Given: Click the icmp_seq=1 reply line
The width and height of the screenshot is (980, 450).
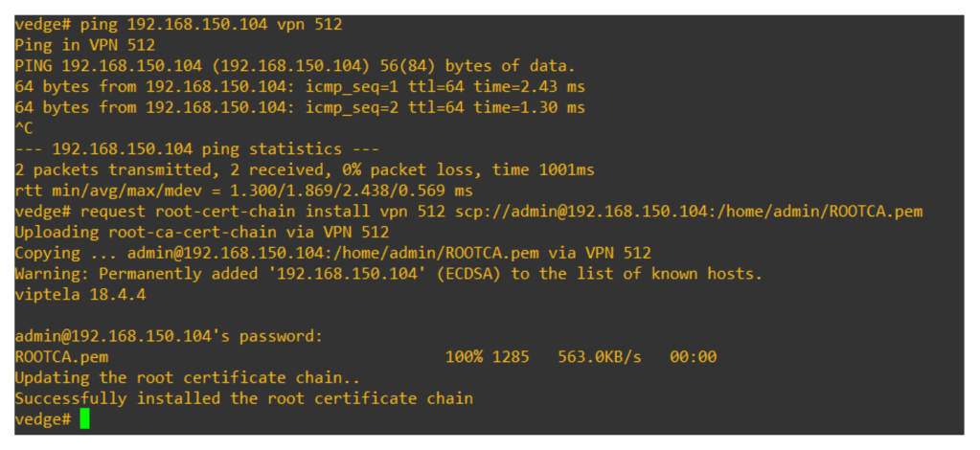Looking at the screenshot, I should [x=299, y=86].
